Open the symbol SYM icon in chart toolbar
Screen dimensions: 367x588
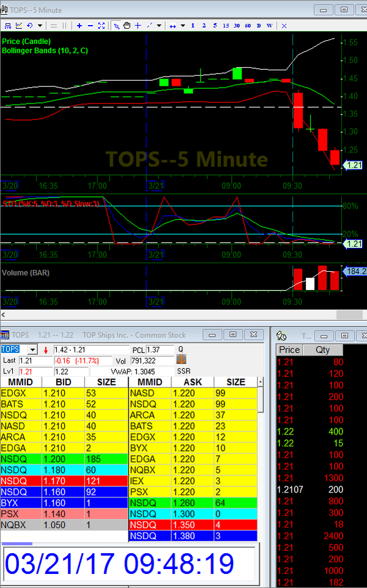[7, 26]
